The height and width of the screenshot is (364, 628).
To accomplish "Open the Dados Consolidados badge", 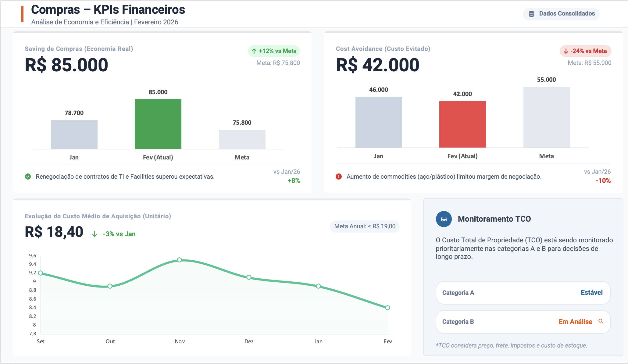I will [x=561, y=14].
